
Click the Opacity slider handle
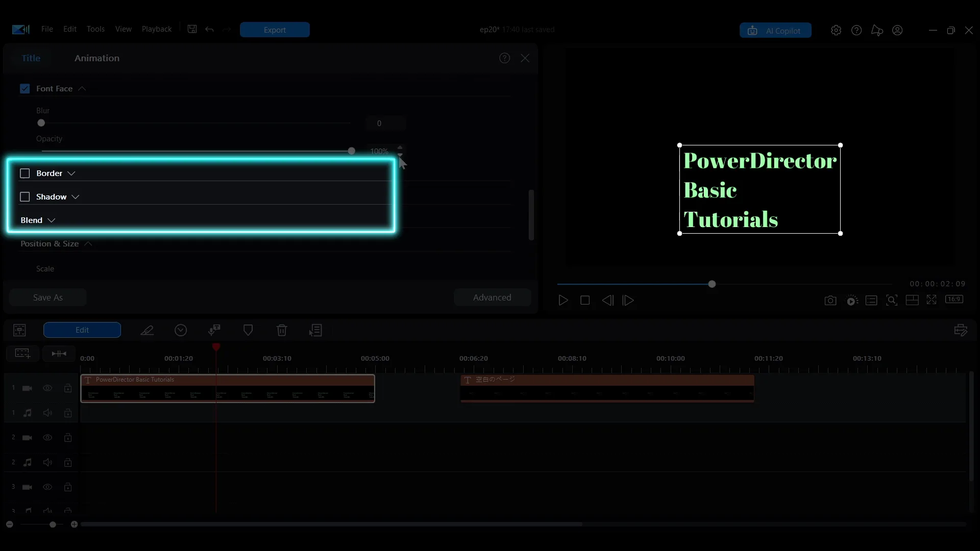tap(351, 151)
